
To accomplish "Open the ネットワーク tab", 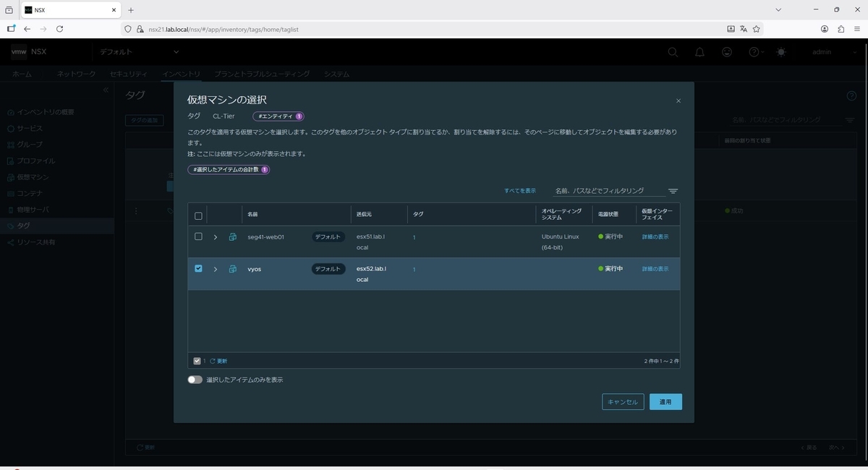I will [x=77, y=74].
